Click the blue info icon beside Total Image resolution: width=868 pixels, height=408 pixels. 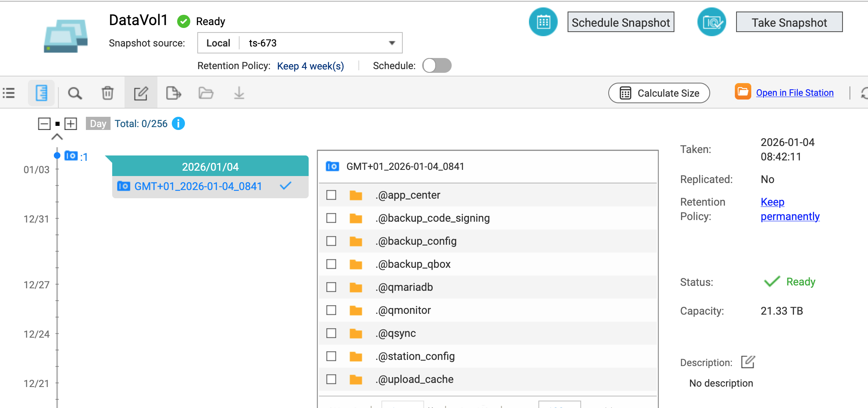click(x=178, y=123)
